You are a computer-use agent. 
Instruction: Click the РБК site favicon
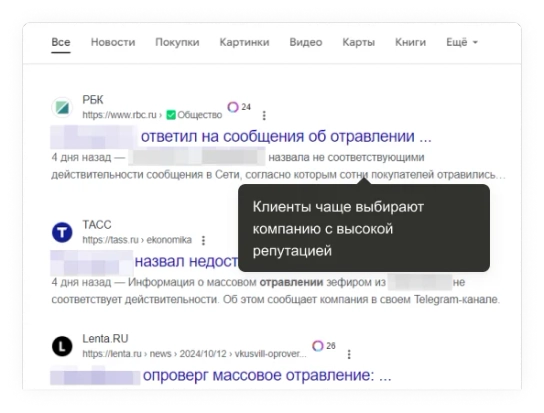pyautogui.click(x=62, y=107)
